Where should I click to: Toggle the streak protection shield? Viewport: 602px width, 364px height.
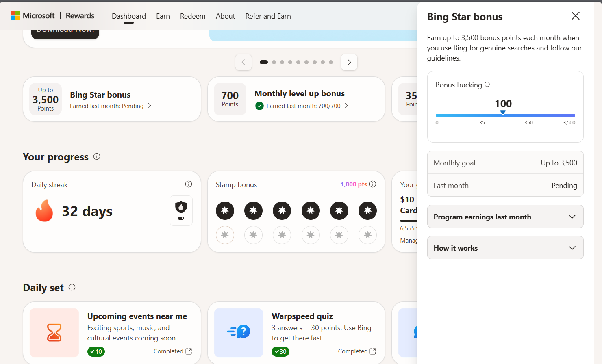(181, 210)
